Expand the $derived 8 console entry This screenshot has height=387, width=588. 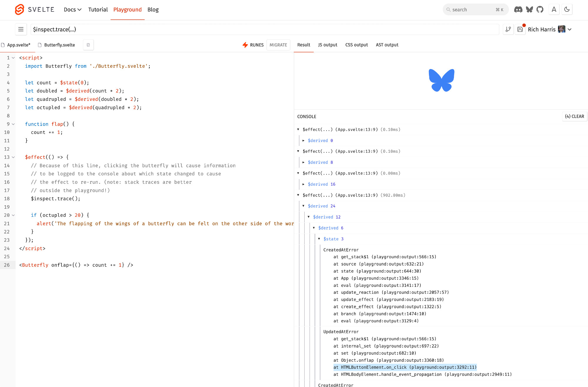(x=303, y=162)
